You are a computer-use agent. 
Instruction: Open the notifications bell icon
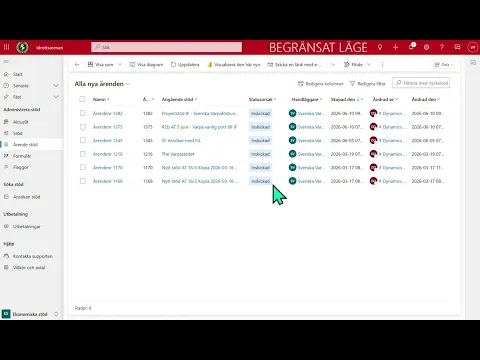[411, 47]
